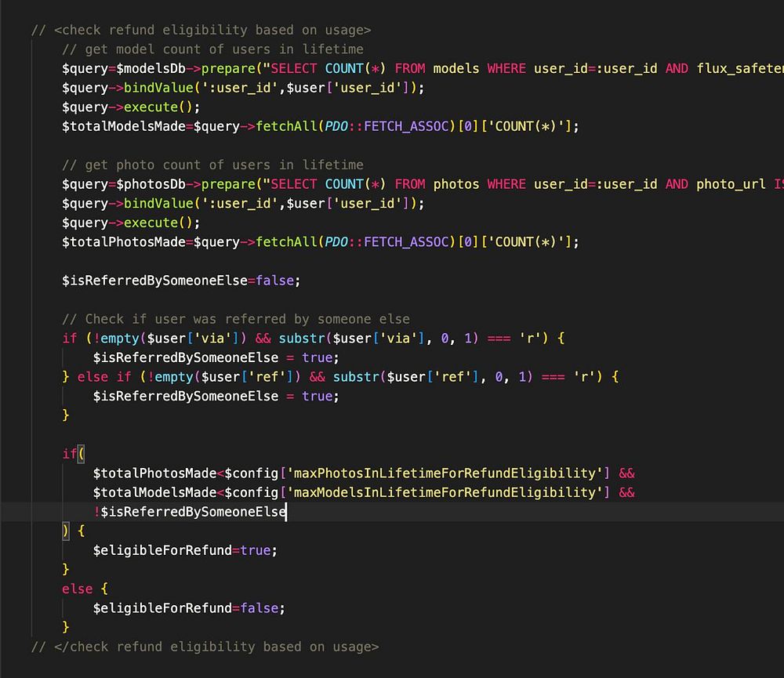Click the 'maxModelsInLifetimeForRefundEligibility' config key
This screenshot has height=678, width=784.
445,492
